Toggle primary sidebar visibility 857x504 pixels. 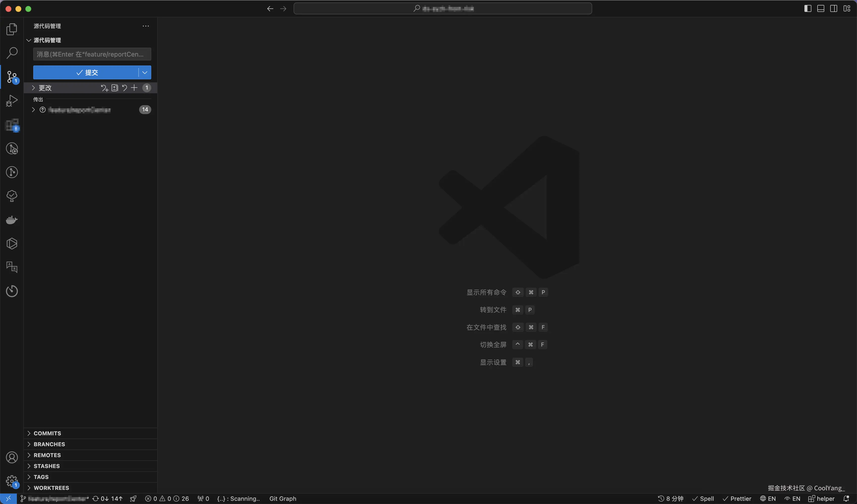click(808, 8)
